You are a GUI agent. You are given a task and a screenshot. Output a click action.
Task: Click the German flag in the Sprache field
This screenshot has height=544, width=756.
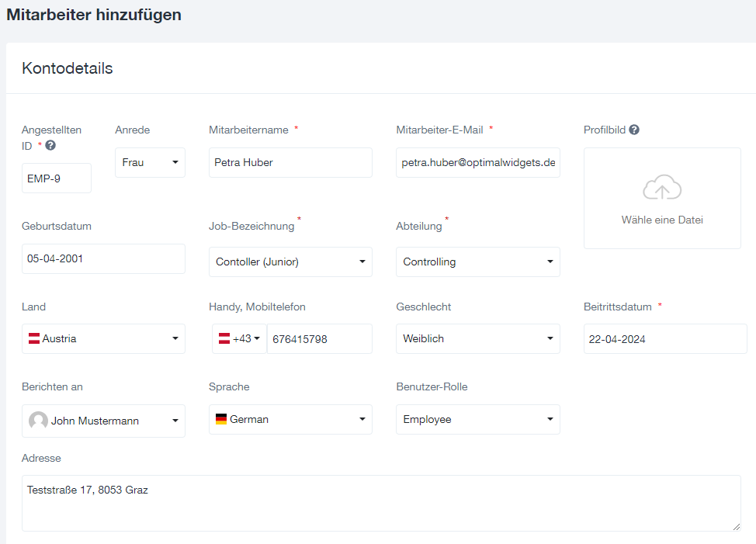pos(220,419)
